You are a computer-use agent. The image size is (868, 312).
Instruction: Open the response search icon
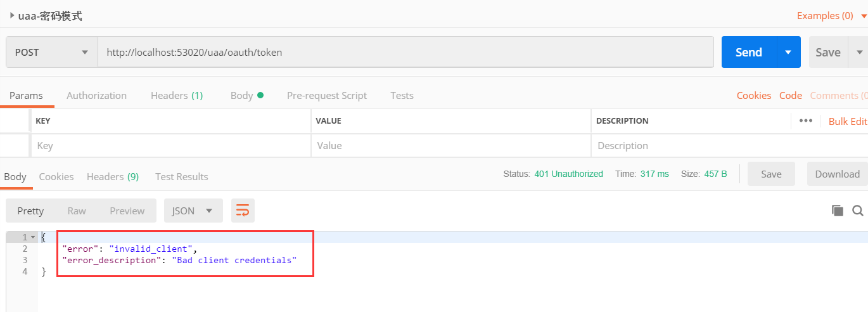pos(858,211)
